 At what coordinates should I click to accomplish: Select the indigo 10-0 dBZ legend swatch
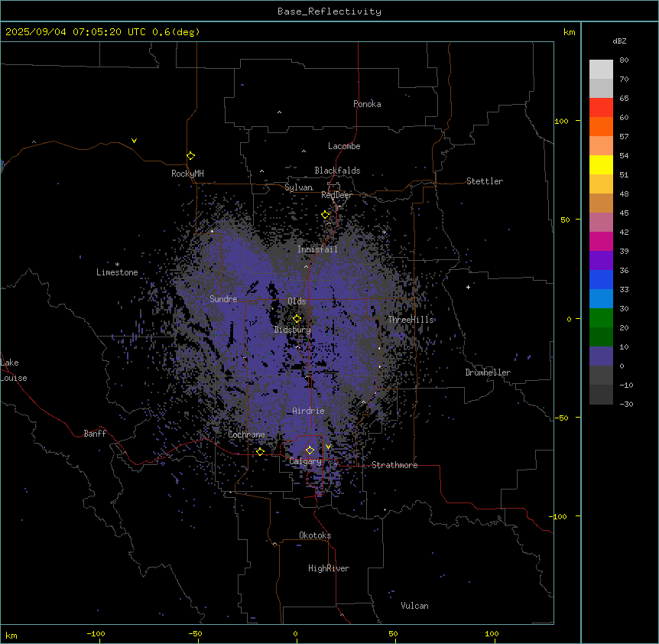pyautogui.click(x=601, y=356)
